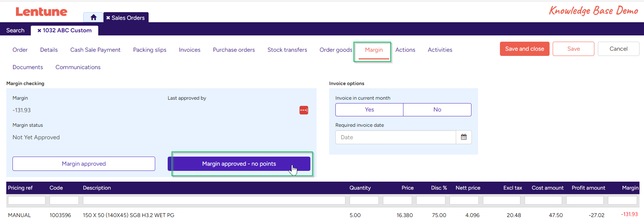
Task: Open the Documents tab
Action: point(28,67)
